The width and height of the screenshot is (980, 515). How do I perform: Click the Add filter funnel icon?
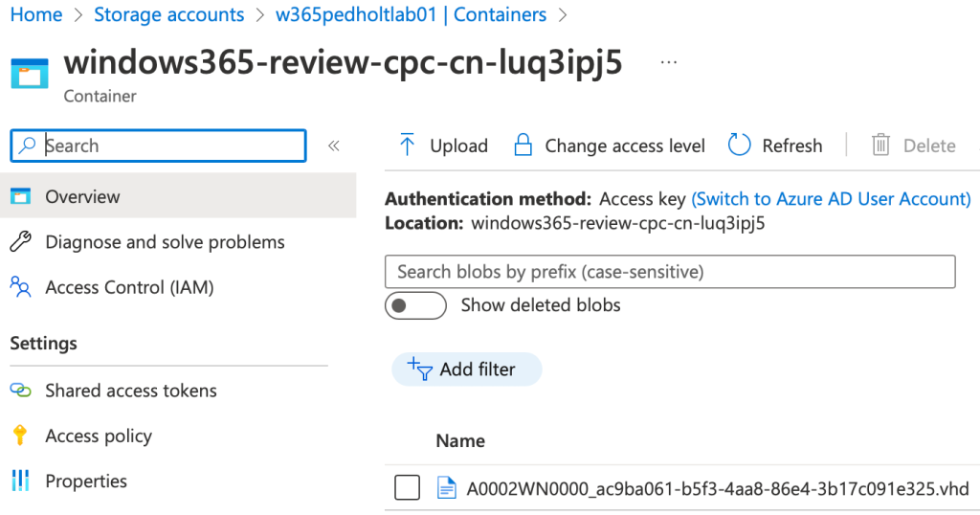419,369
